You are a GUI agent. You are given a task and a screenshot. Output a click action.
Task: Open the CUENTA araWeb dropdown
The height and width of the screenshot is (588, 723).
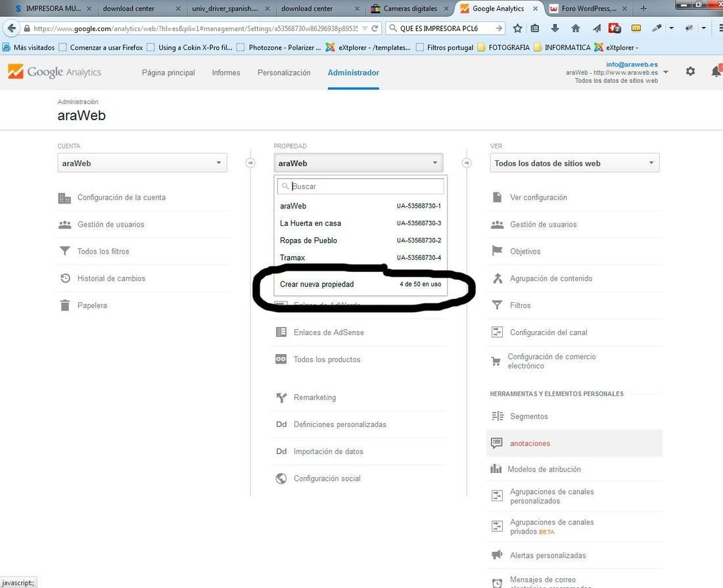pos(142,163)
